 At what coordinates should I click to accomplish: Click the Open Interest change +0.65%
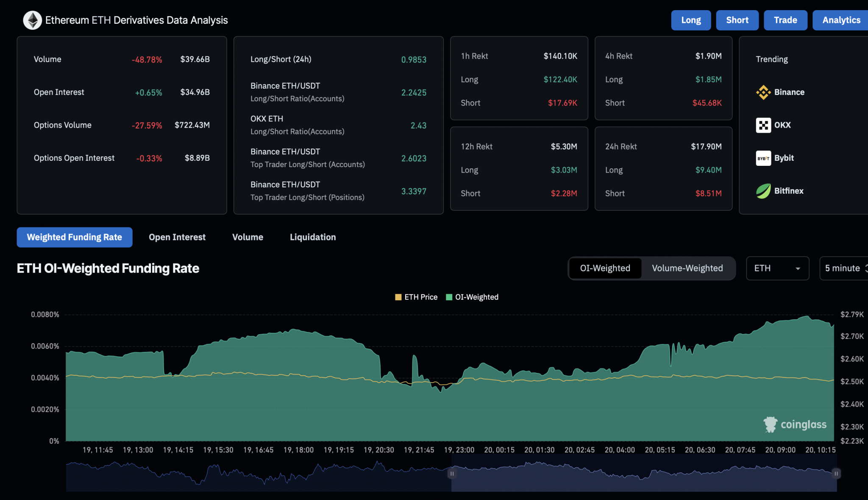pos(148,92)
